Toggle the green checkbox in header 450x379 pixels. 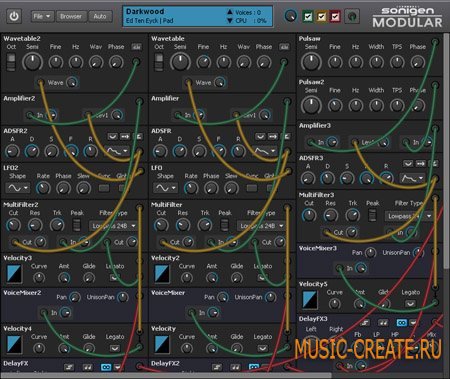[308, 16]
